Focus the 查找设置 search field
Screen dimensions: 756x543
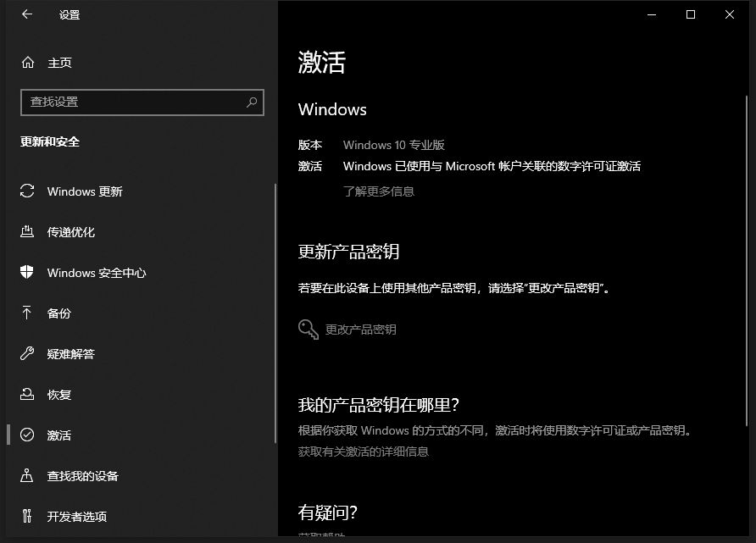pyautogui.click(x=142, y=103)
